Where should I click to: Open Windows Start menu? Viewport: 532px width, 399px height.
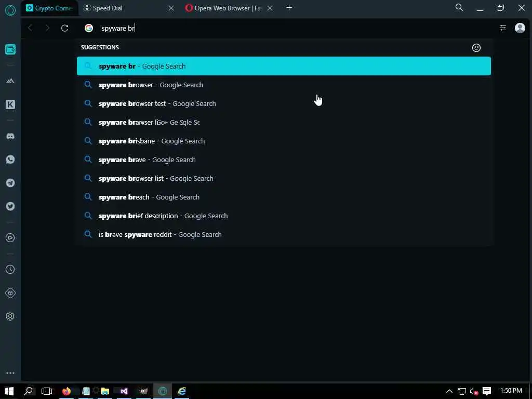pyautogui.click(x=9, y=391)
